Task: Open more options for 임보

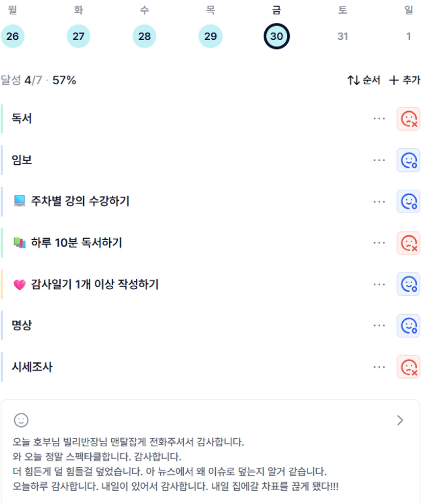Action: pyautogui.click(x=379, y=160)
